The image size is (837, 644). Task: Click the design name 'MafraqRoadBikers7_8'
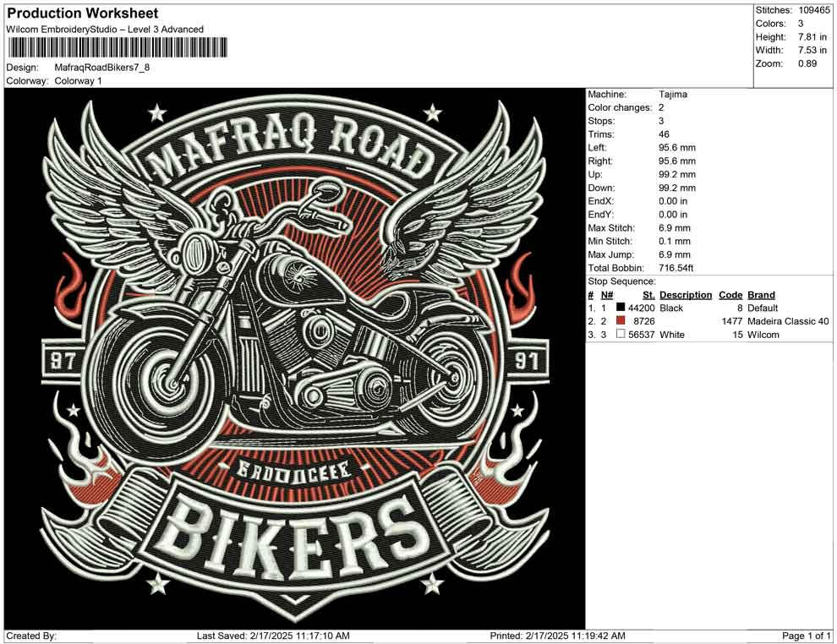102,68
